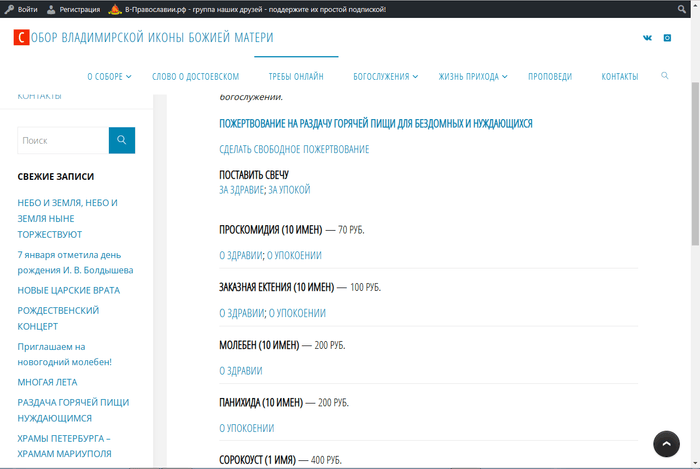Go to the 'Проповеди' menu item
The image size is (700, 469).
(x=550, y=77)
